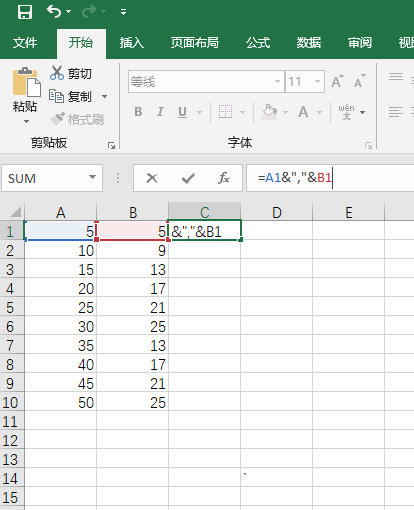This screenshot has width=414, height=510.
Task: Open the 文件 menu
Action: (25, 43)
